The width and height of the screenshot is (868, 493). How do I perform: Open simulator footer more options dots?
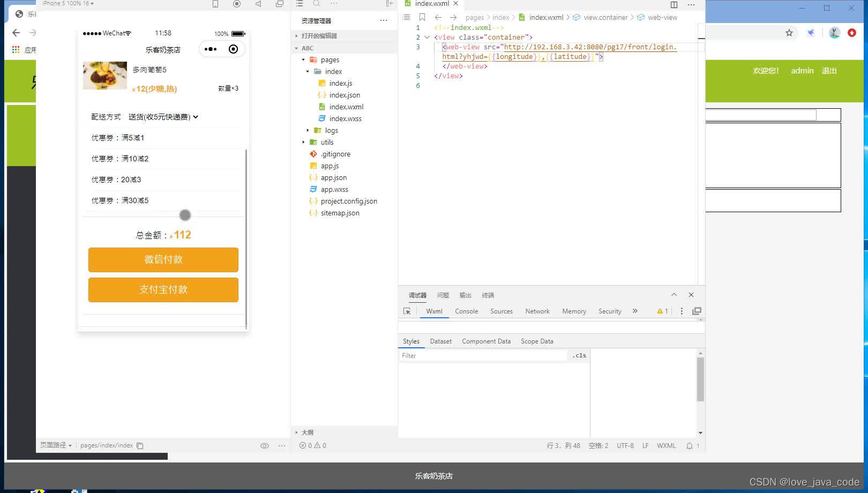pos(282,446)
